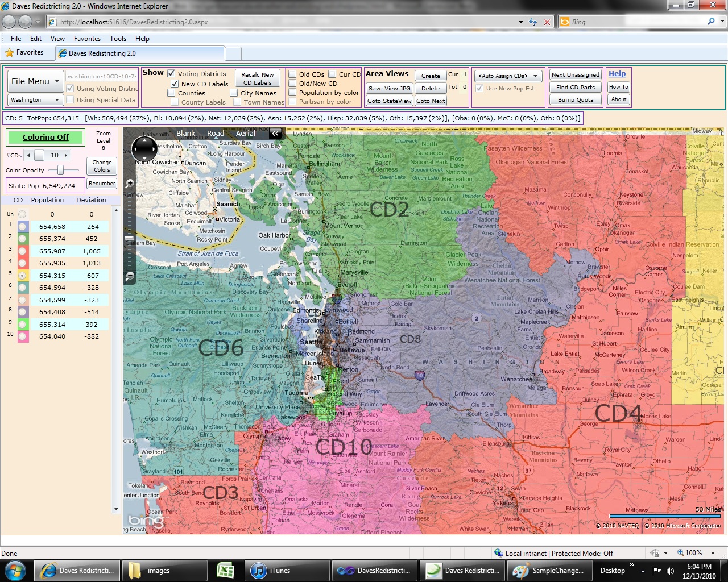The height and width of the screenshot is (582, 728).
Task: Select the CD 8 radio button
Action: tap(22, 312)
